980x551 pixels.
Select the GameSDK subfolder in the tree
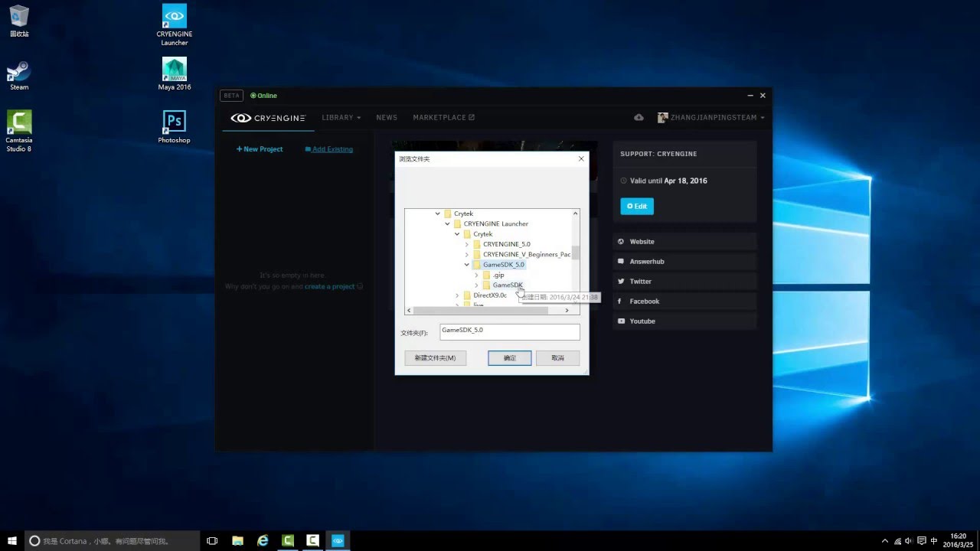(x=502, y=285)
